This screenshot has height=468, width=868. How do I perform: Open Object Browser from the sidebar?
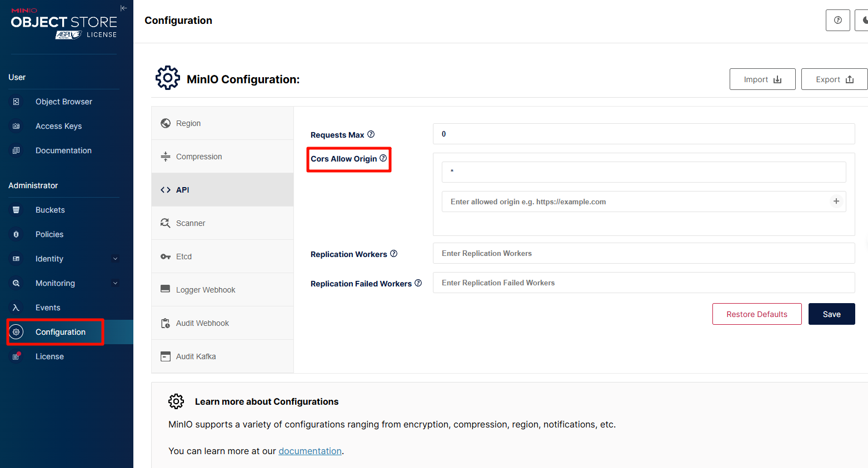click(63, 102)
